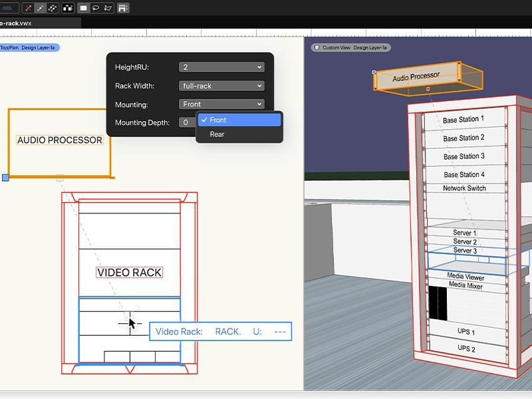Click the multiple object transform mode icon

[52, 8]
